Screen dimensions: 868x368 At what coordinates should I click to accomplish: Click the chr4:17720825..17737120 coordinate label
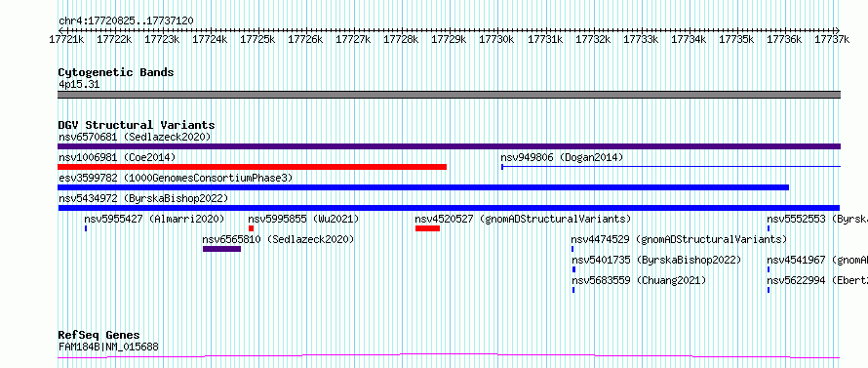click(126, 20)
